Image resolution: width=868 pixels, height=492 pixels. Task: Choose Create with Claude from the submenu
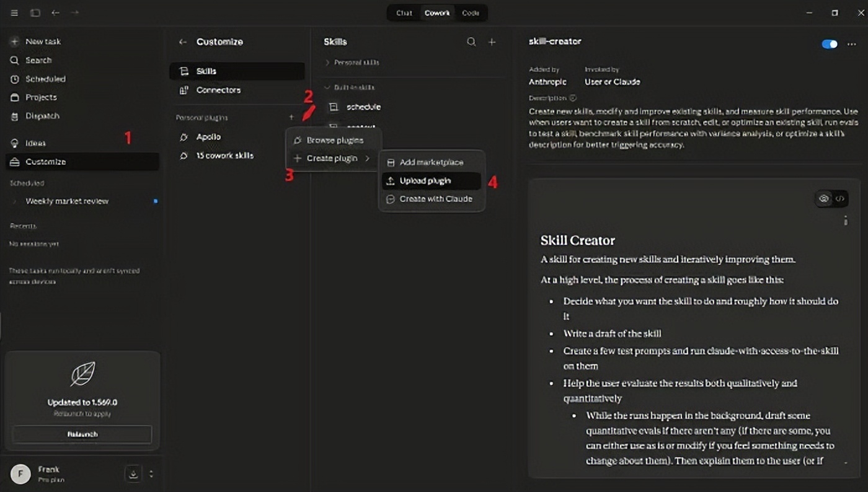pyautogui.click(x=432, y=199)
